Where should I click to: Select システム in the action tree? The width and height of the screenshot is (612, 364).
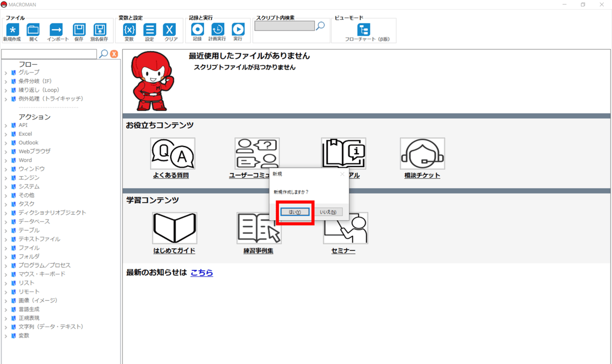click(x=29, y=187)
